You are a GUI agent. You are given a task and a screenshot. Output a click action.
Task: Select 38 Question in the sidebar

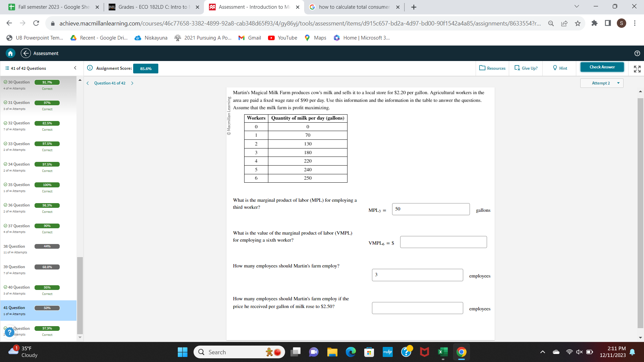14,246
